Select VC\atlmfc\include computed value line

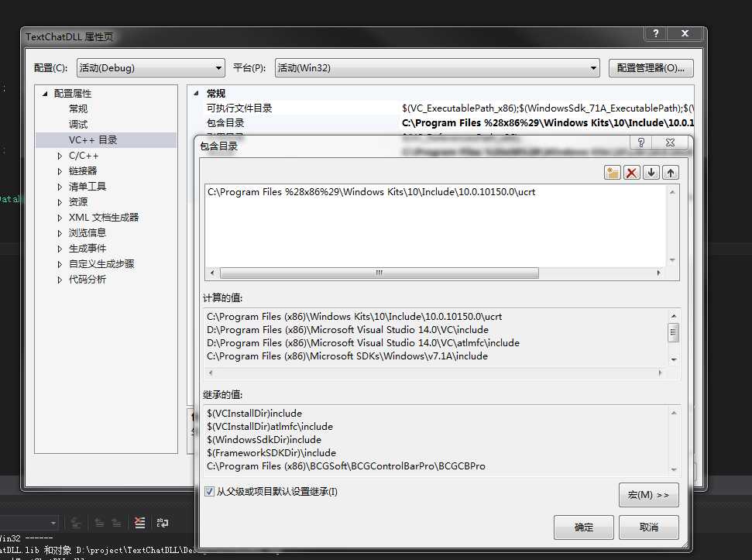coord(363,343)
